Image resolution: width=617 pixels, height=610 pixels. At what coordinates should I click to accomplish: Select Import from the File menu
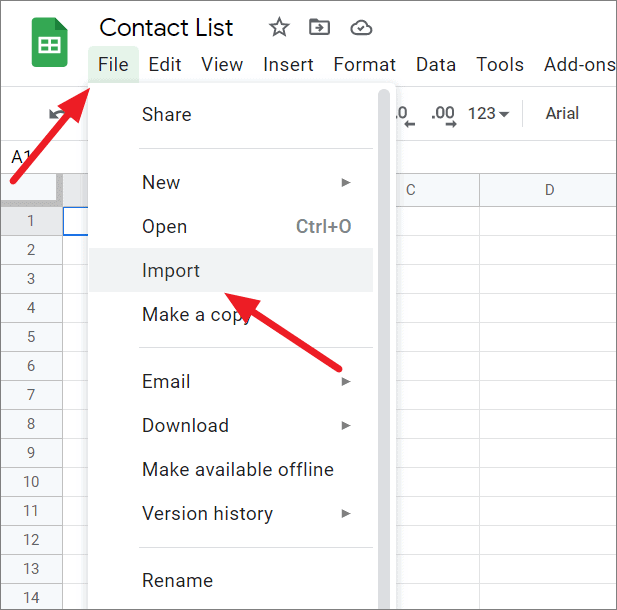point(171,270)
